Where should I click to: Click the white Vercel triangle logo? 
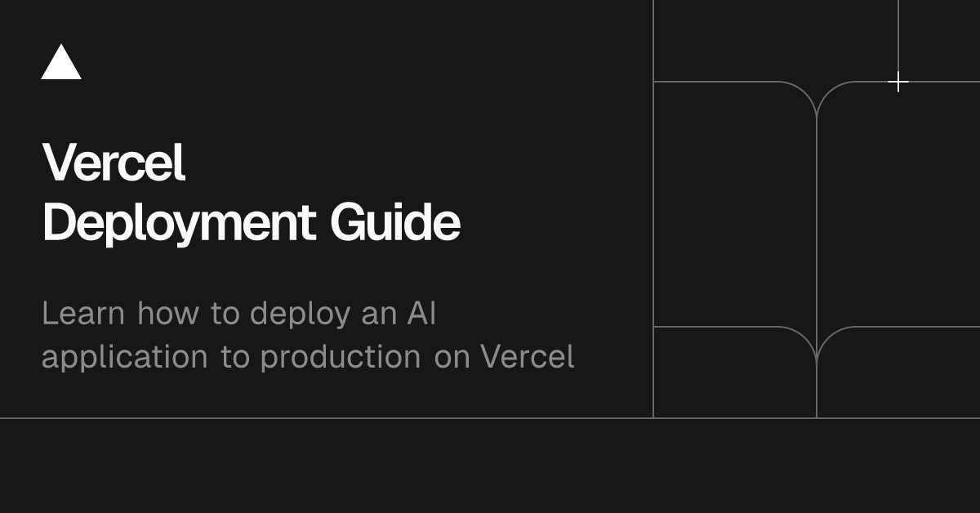pos(61,64)
